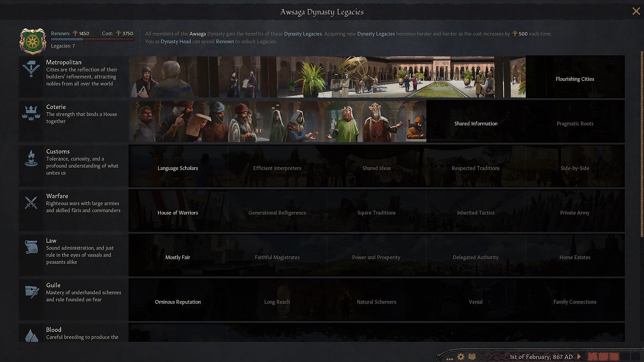The height and width of the screenshot is (362, 644).
Task: Click the Customs flame icon
Action: point(31,158)
